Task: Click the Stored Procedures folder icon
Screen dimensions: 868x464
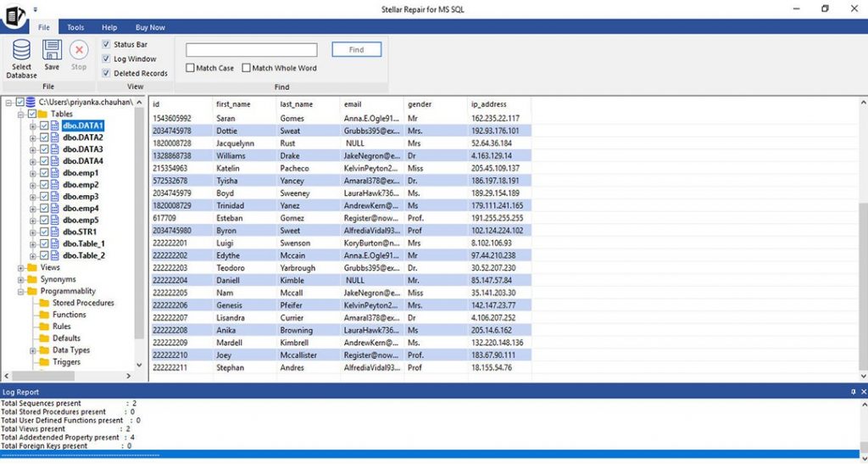Action: tap(44, 303)
